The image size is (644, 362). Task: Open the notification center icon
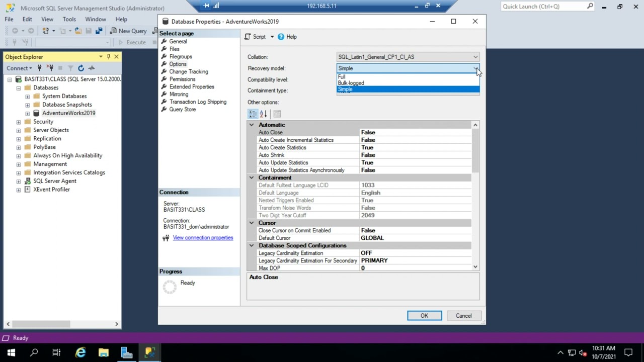[628, 352]
